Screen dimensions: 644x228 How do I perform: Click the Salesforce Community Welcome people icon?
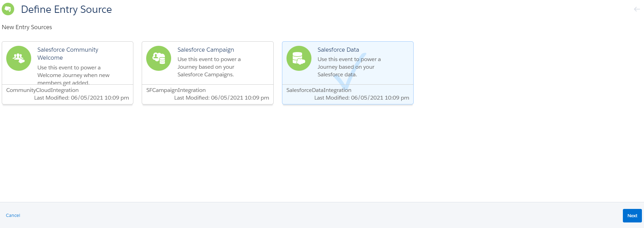coord(19,58)
